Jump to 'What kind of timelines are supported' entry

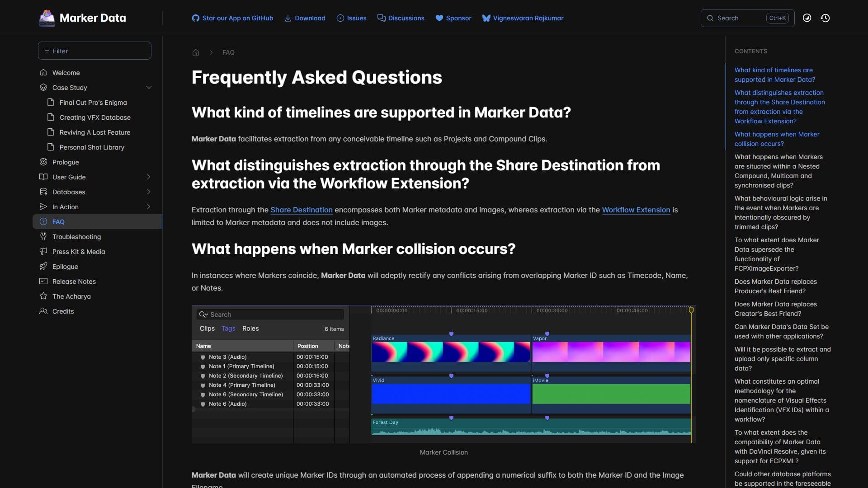coord(774,75)
